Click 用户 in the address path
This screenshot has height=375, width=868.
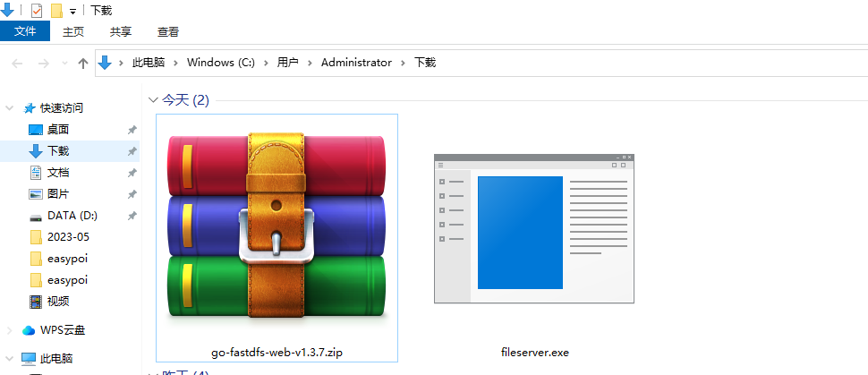(288, 63)
